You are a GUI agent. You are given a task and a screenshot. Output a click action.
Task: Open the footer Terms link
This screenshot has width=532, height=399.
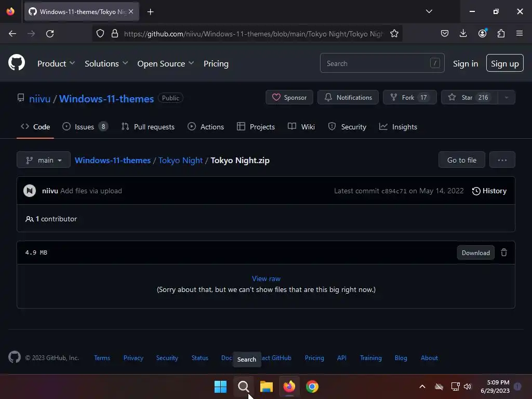click(102, 358)
